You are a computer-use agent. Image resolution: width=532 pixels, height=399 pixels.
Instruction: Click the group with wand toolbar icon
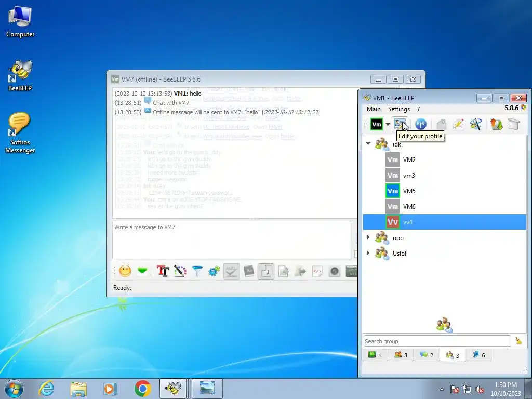476,124
